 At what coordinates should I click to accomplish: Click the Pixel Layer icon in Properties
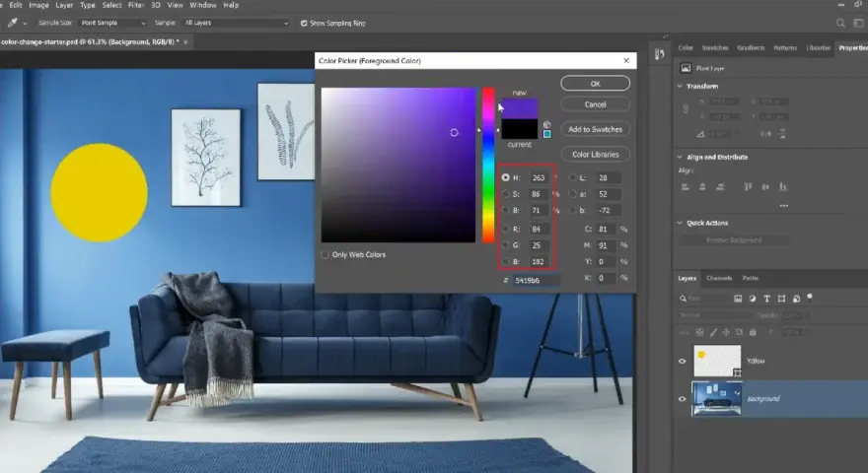click(686, 68)
